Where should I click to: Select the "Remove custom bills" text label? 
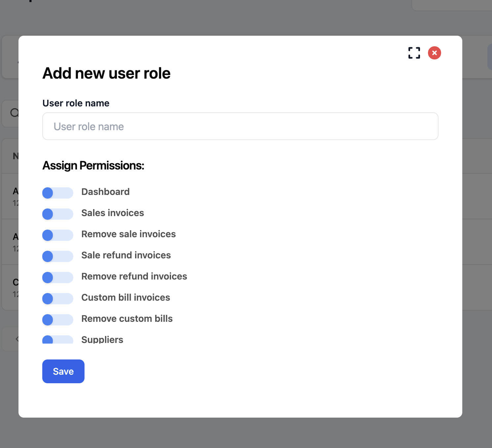coord(127,319)
